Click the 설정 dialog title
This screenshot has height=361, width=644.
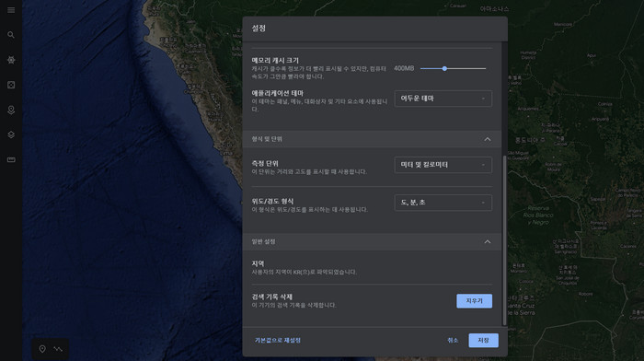[259, 29]
